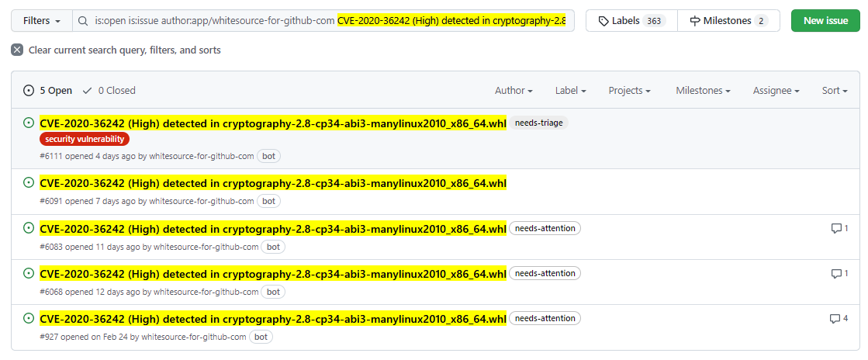Image resolution: width=868 pixels, height=360 pixels.
Task: Open the Labels page
Action: point(631,21)
